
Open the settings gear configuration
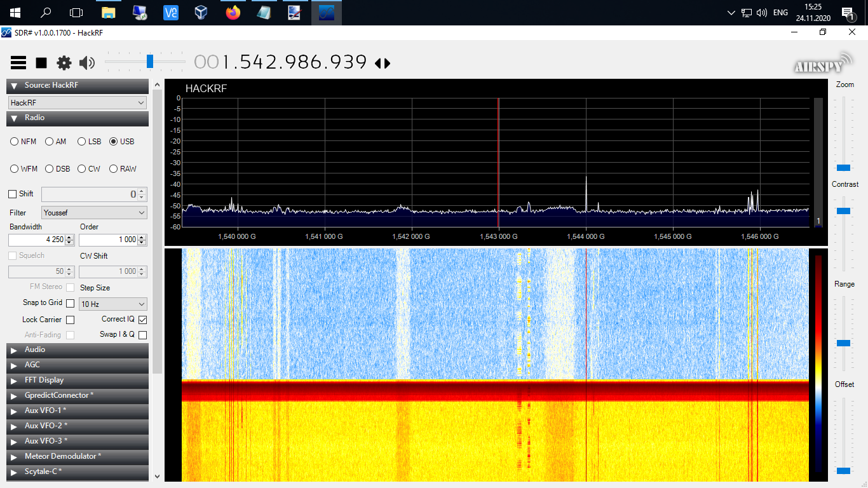(x=64, y=62)
